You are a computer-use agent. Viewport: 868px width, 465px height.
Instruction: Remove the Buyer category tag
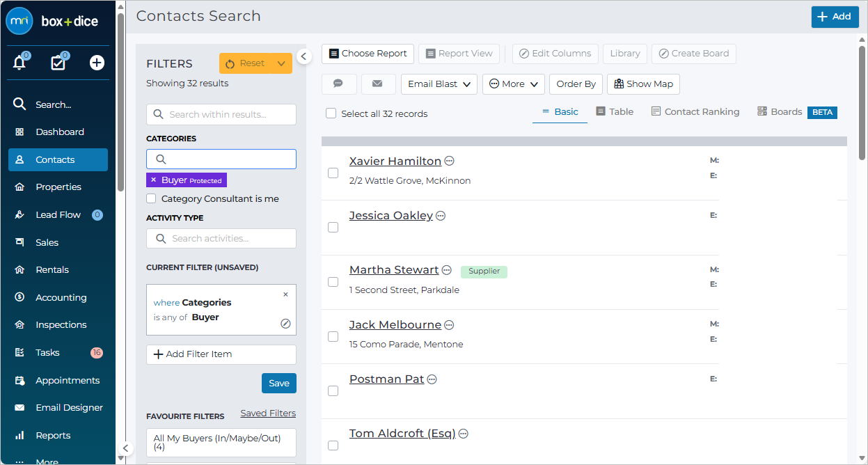pos(154,180)
